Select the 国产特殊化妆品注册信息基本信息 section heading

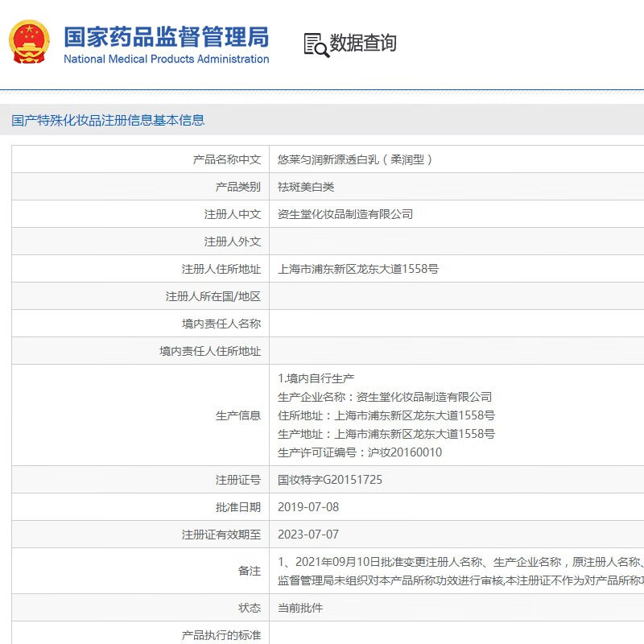[x=108, y=120]
